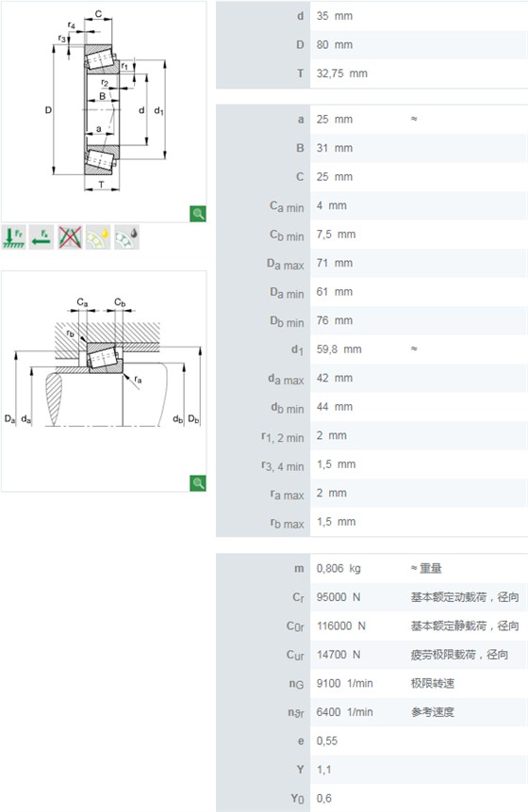Image resolution: width=528 pixels, height=812 pixels.
Task: Click the value 31 mm for B
Action: [335, 148]
